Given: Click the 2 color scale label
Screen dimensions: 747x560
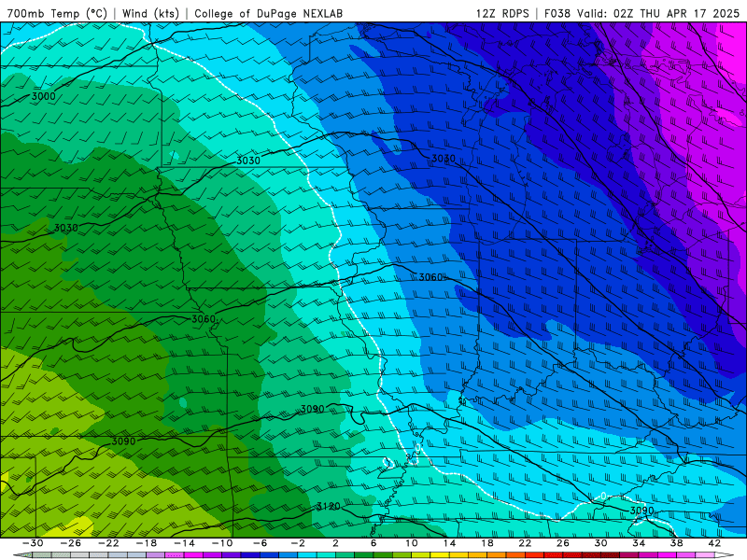Looking at the screenshot, I should (x=335, y=543).
